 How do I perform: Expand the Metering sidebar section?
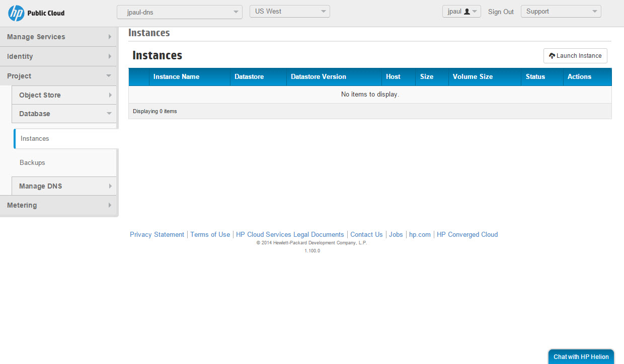click(58, 205)
